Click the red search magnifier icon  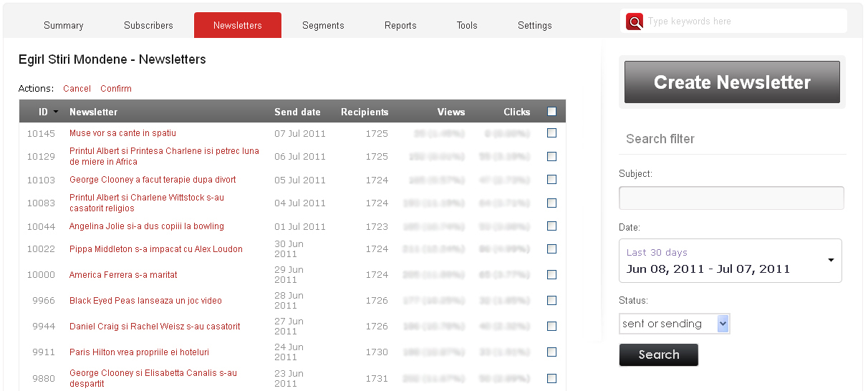634,22
